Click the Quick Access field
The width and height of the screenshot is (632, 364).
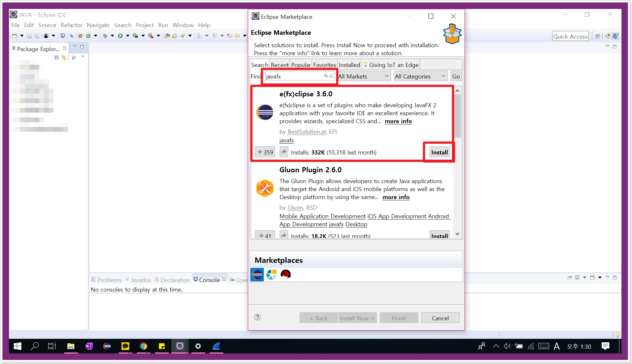click(570, 36)
